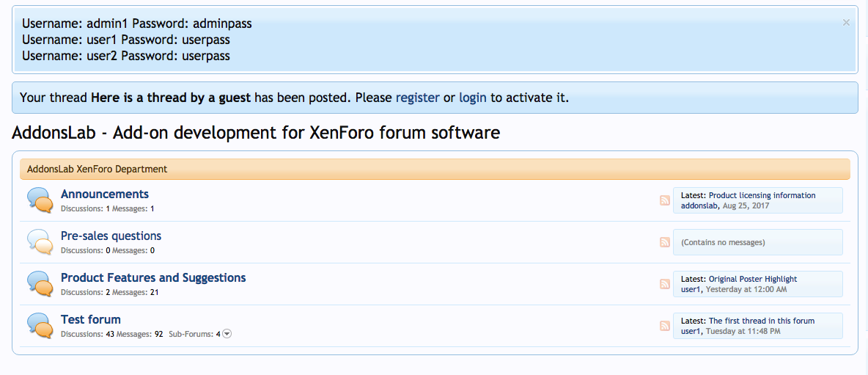Click the user1 credentials line
This screenshot has width=868, height=375.
126,40
